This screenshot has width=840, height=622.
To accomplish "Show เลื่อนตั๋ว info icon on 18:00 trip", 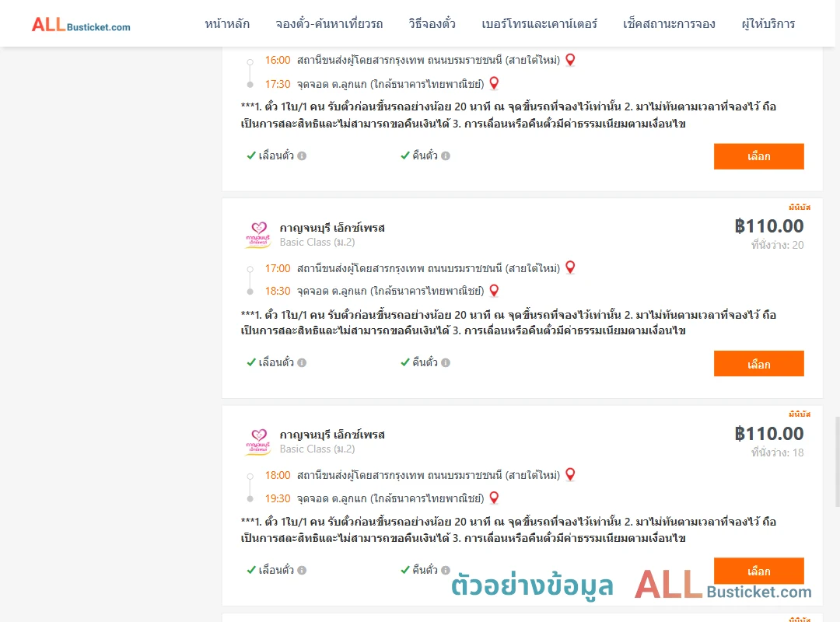I will (302, 570).
